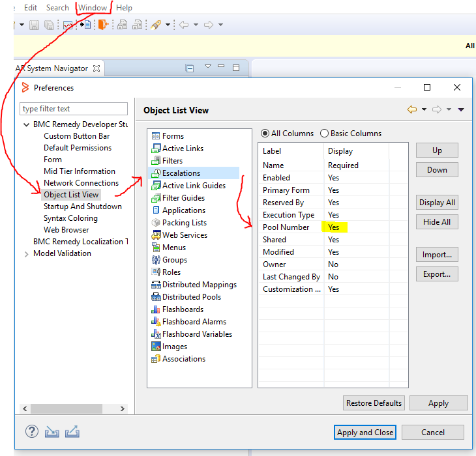Click the orange exit-door toolbar icon
476x456 pixels.
tap(103, 25)
